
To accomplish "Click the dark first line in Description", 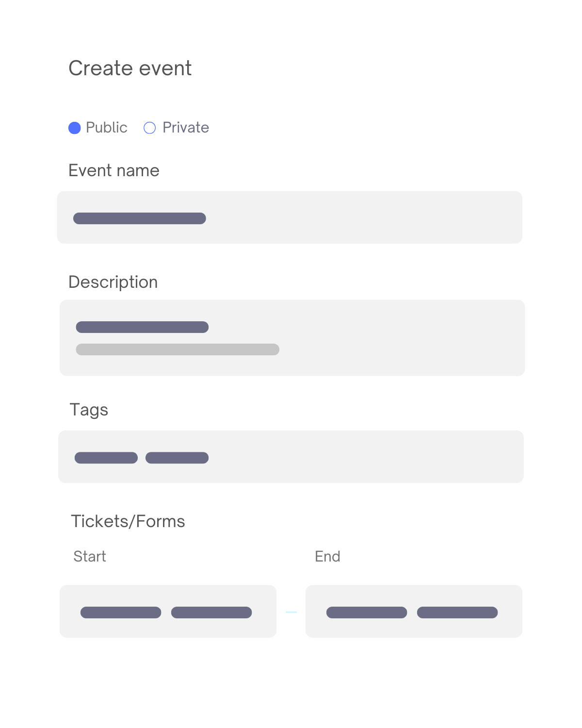I will 142,327.
